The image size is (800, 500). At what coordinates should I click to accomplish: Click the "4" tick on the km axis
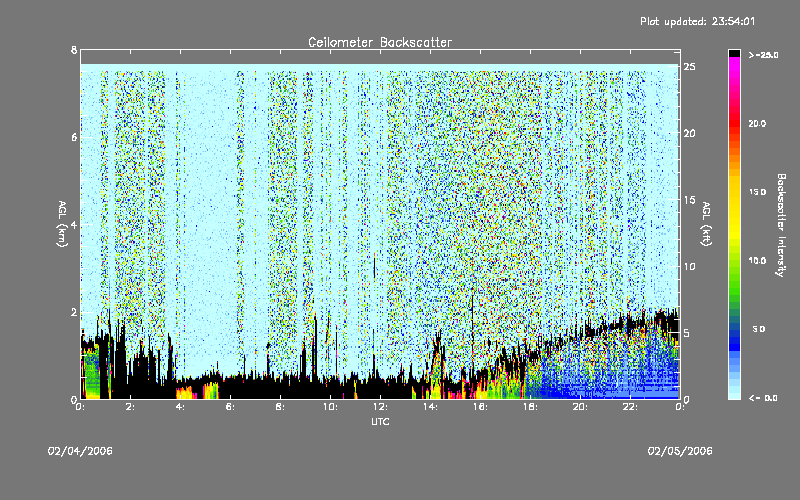pos(74,224)
